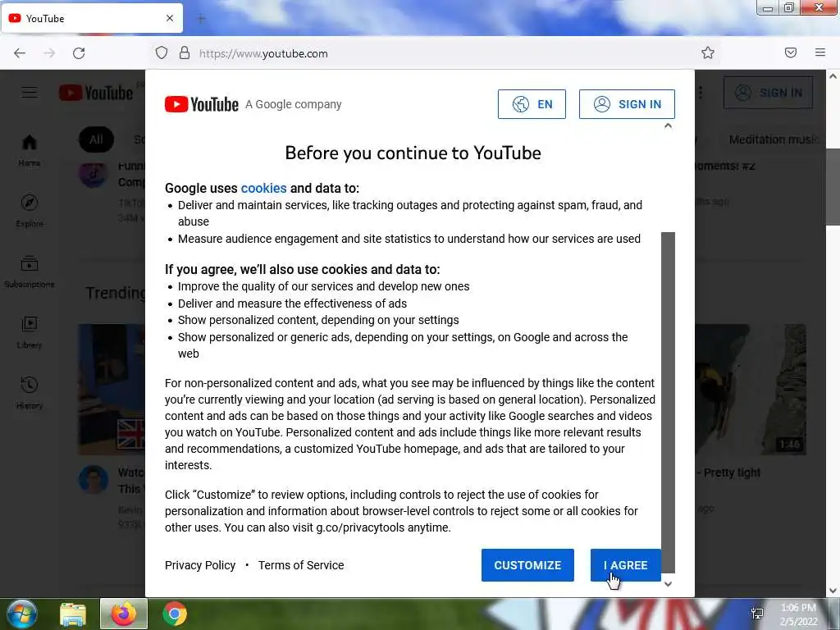Click the dialog's gray scrollbar thumb
840x630 pixels.
[x=668, y=402]
